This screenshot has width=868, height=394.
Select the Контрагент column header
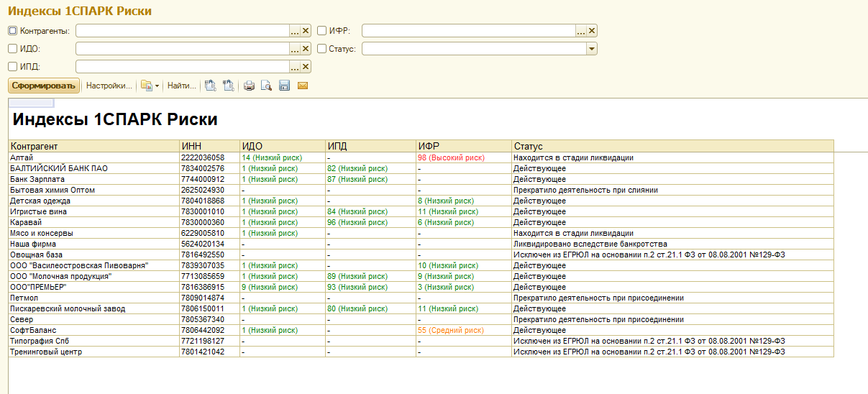click(x=93, y=146)
